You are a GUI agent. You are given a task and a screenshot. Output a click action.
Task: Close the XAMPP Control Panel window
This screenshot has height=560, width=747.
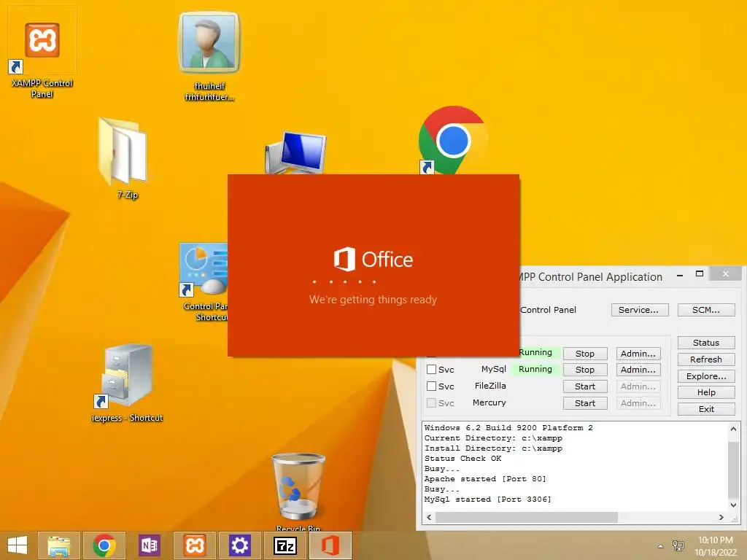[x=725, y=274]
